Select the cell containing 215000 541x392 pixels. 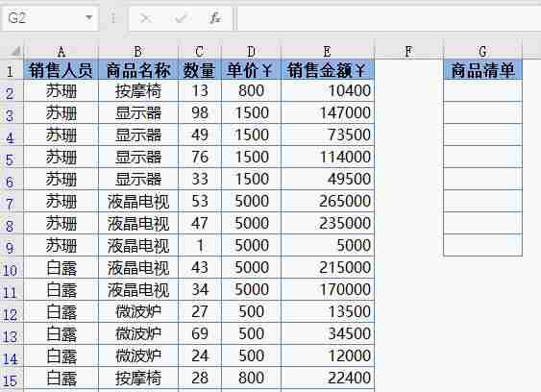328,267
